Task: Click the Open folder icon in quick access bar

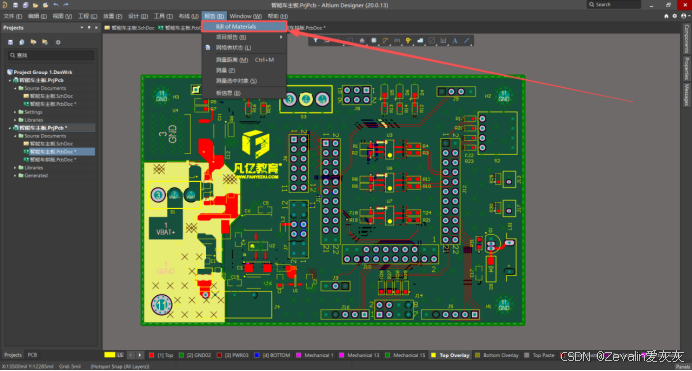Action: click(x=35, y=5)
